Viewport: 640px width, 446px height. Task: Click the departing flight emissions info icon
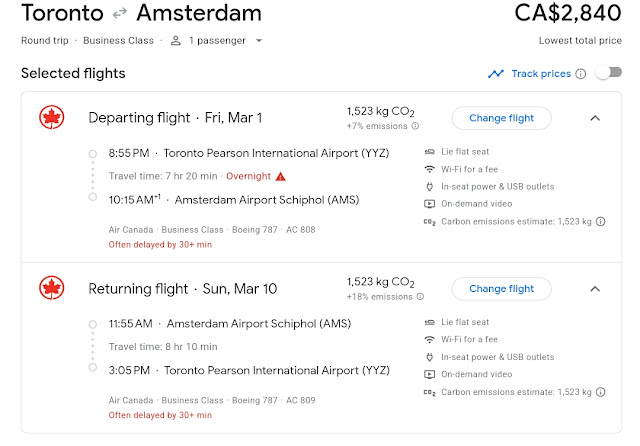416,126
